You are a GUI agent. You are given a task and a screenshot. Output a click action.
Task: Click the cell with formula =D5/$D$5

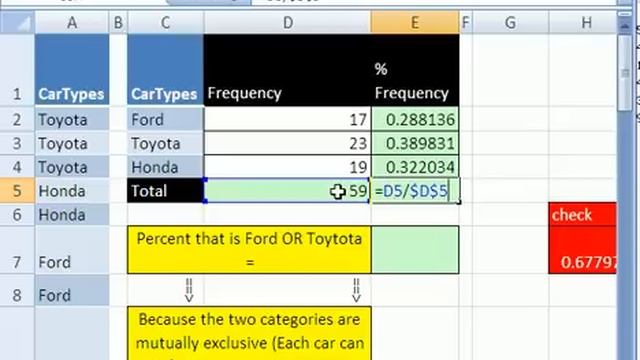coord(415,191)
